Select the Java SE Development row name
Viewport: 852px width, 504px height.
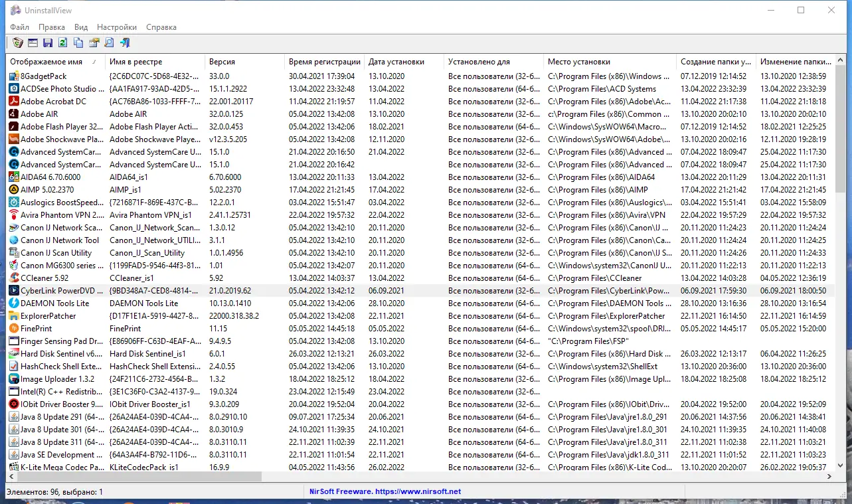coord(62,455)
